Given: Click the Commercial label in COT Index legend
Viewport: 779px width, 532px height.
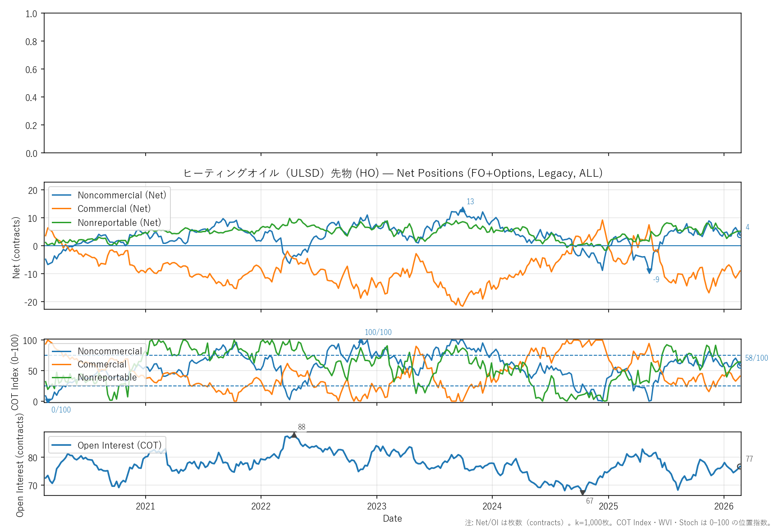Looking at the screenshot, I should [102, 364].
